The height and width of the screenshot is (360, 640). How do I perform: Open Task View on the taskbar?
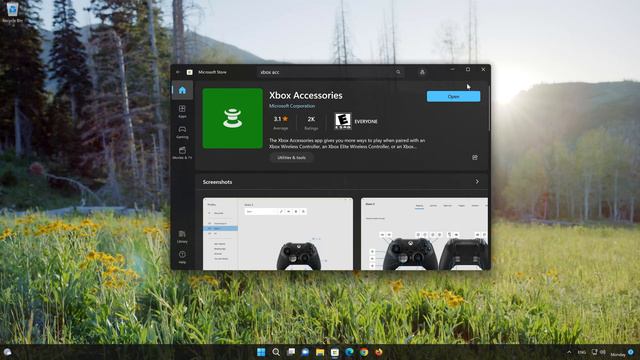291,352
